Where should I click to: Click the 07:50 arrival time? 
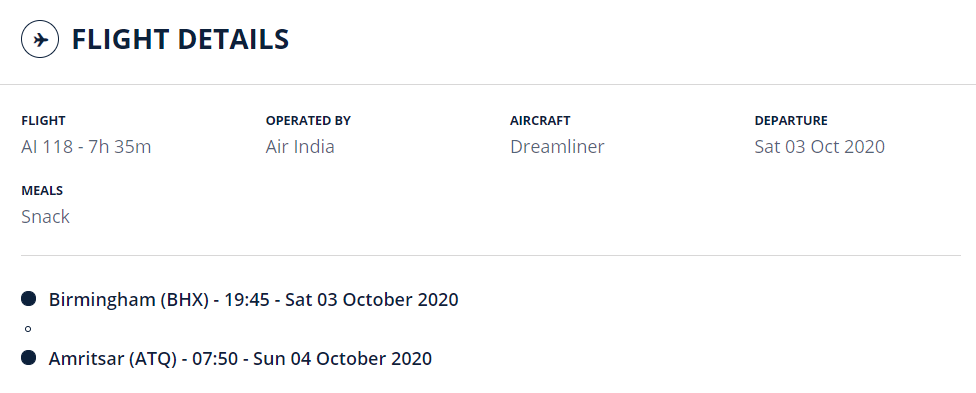(215, 359)
